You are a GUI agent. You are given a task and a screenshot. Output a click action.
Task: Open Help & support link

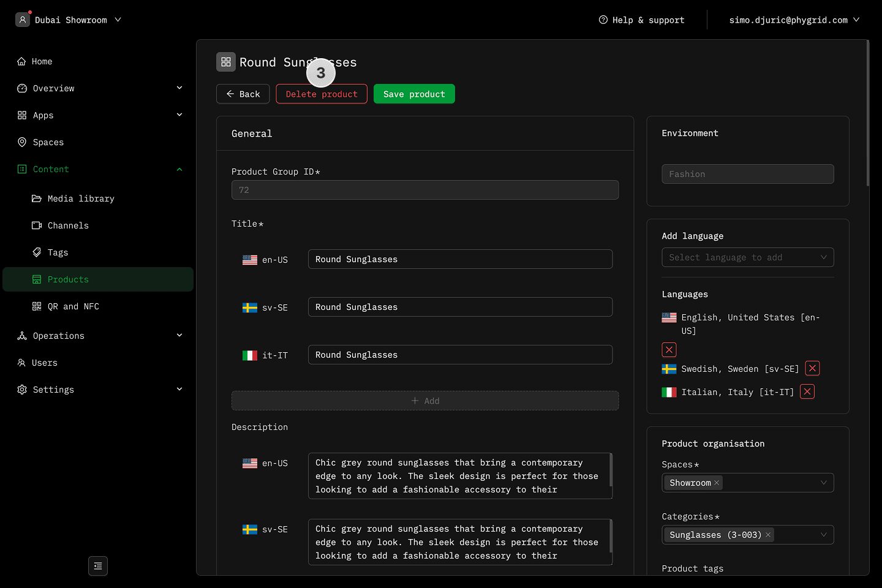point(641,20)
